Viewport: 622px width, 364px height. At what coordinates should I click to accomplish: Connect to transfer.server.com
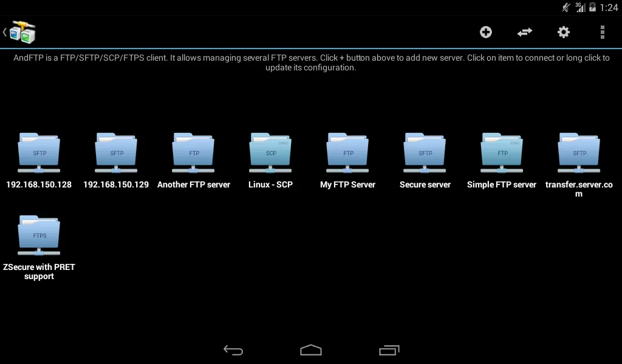(579, 152)
